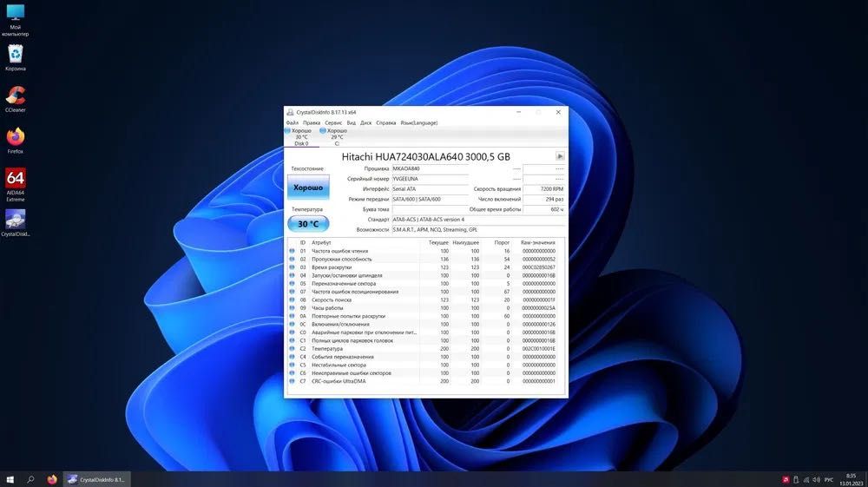
Task: Select row C5 Нестабильные сектора
Action: coord(425,365)
